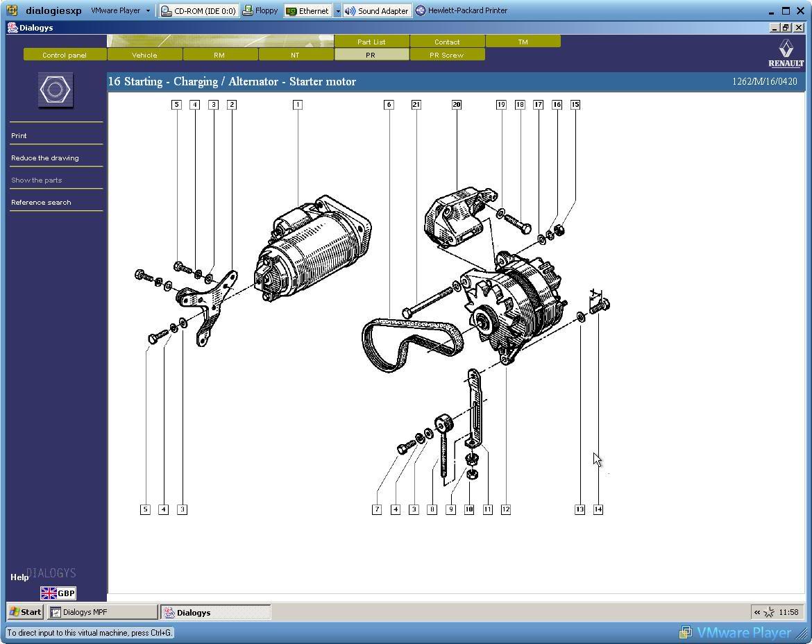This screenshot has width=812, height=644.
Task: Select part label 9 at bottom
Action: click(x=451, y=509)
